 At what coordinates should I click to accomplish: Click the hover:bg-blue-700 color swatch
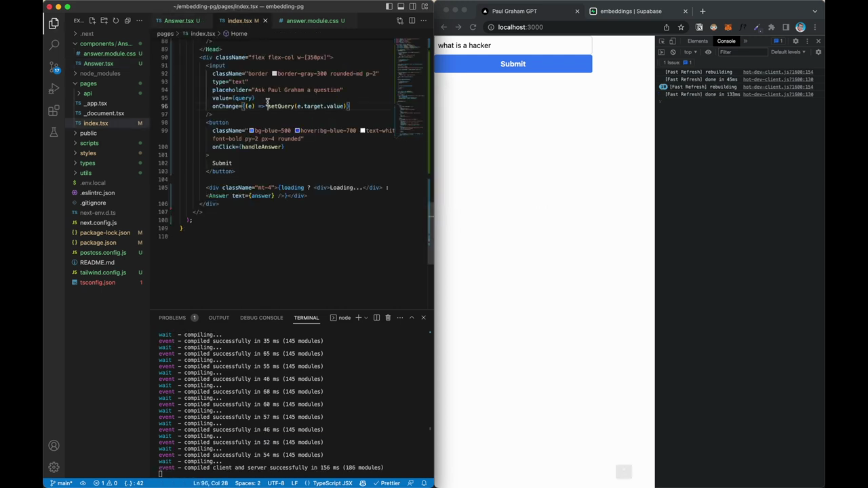pyautogui.click(x=297, y=130)
